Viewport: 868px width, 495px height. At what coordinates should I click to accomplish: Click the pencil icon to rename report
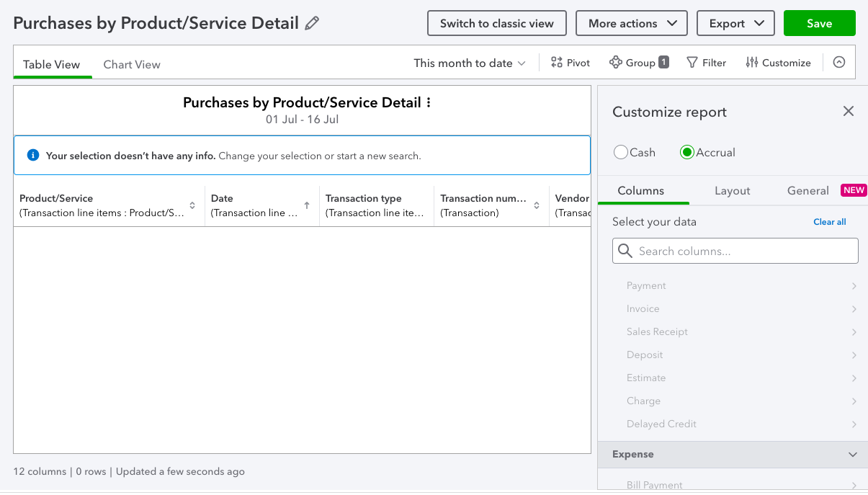[312, 23]
